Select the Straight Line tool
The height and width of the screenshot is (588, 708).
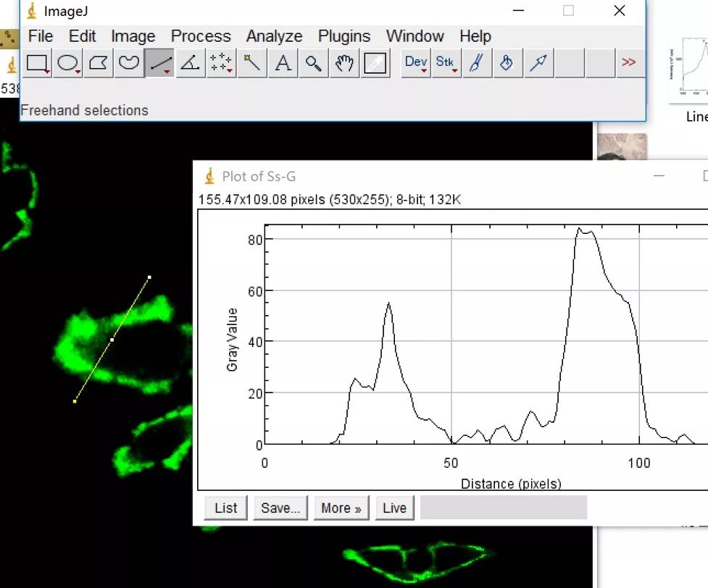(x=159, y=63)
